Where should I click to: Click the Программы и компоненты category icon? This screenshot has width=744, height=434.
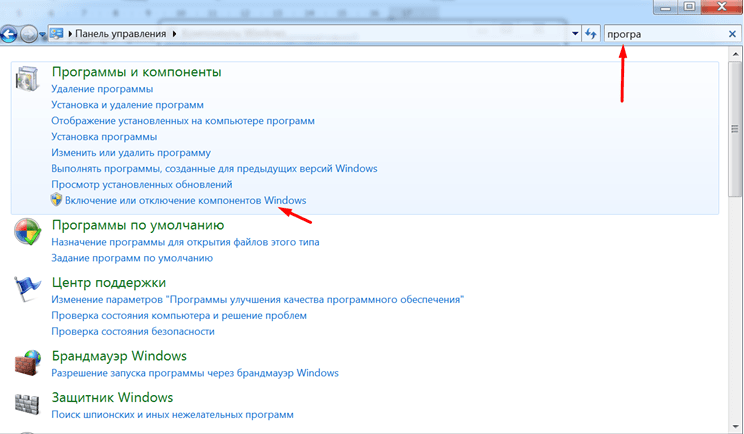click(x=27, y=82)
